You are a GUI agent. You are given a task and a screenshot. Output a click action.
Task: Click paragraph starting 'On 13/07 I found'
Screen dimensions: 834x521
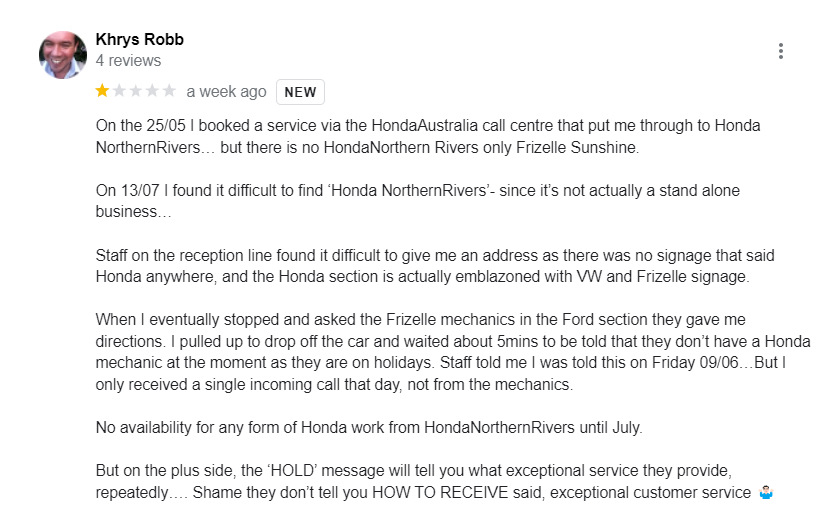pyautogui.click(x=418, y=201)
